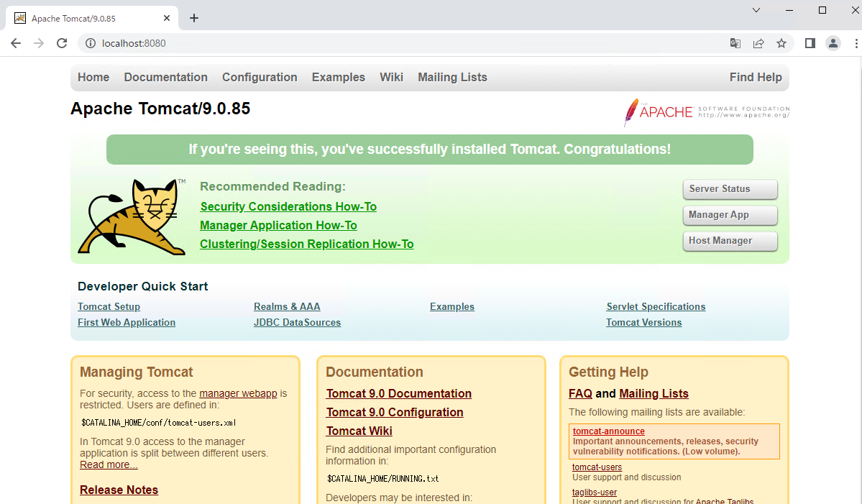Image resolution: width=862 pixels, height=504 pixels.
Task: Open the Servlet Specifications link
Action: (x=656, y=307)
